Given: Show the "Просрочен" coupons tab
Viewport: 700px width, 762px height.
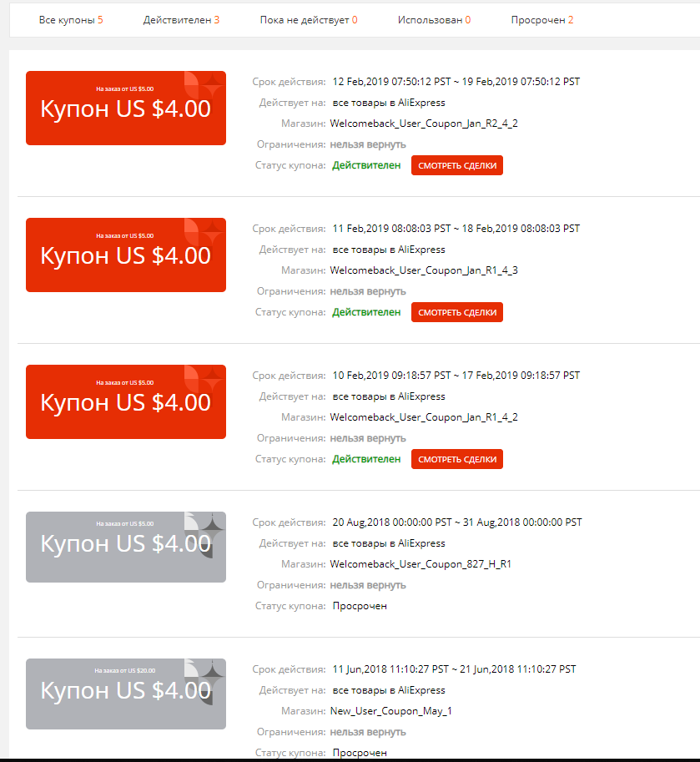Looking at the screenshot, I should (542, 20).
